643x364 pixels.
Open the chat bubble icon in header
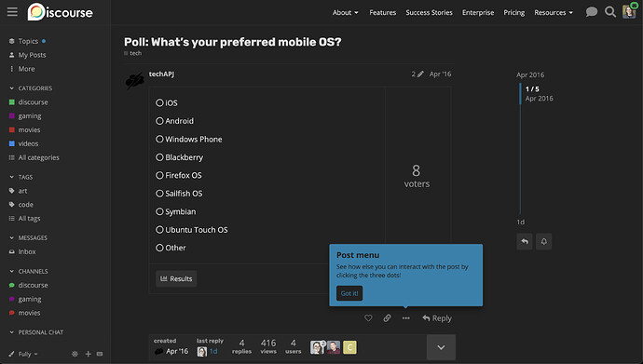coord(592,12)
